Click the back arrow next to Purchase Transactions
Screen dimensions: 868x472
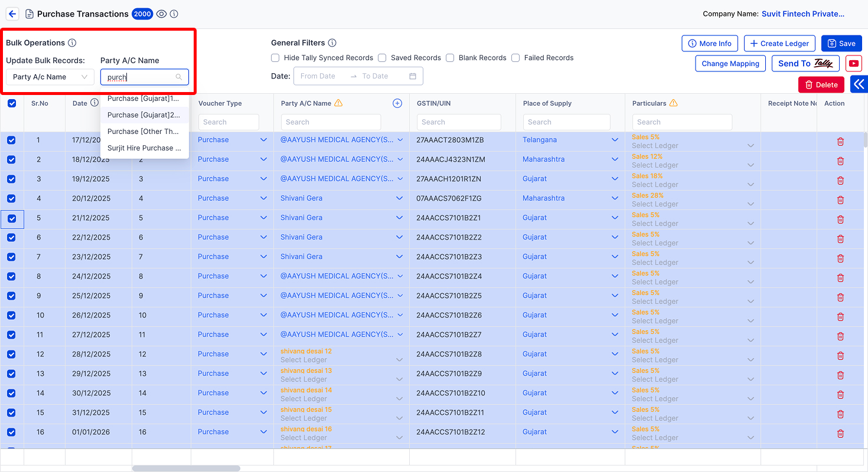tap(12, 14)
